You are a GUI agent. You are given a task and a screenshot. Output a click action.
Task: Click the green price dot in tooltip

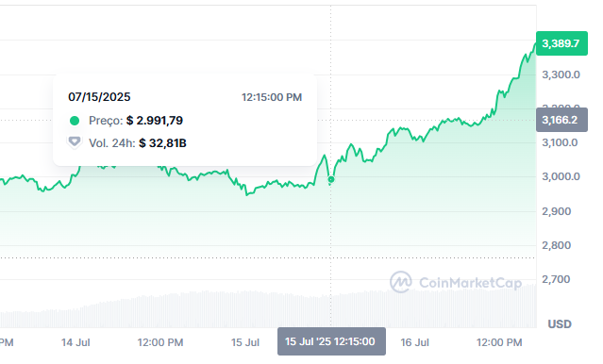tap(75, 121)
